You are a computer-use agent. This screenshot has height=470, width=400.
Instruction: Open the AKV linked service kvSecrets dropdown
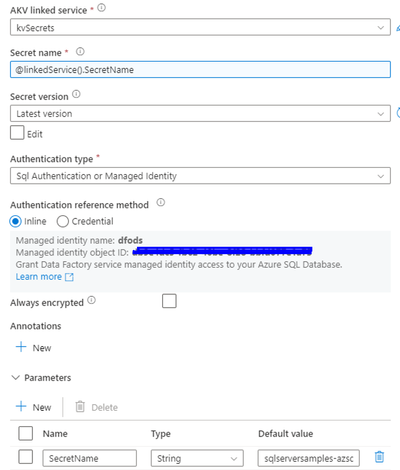coord(200,27)
